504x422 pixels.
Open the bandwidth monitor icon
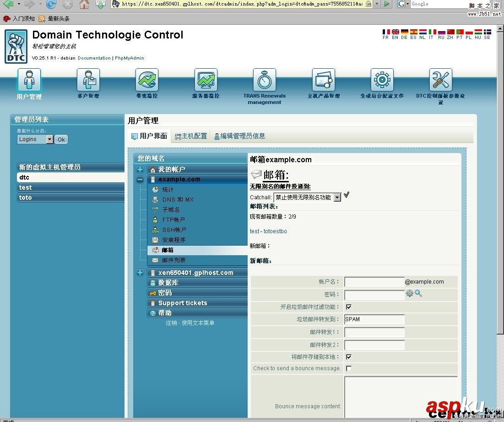click(x=147, y=80)
